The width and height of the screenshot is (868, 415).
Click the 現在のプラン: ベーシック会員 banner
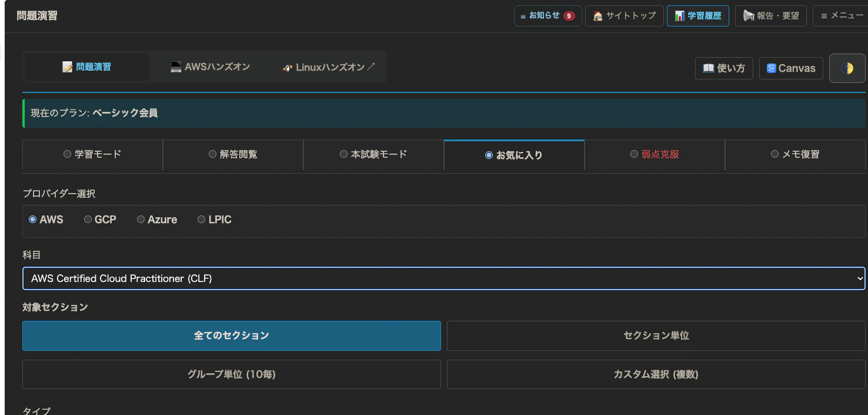(x=444, y=113)
